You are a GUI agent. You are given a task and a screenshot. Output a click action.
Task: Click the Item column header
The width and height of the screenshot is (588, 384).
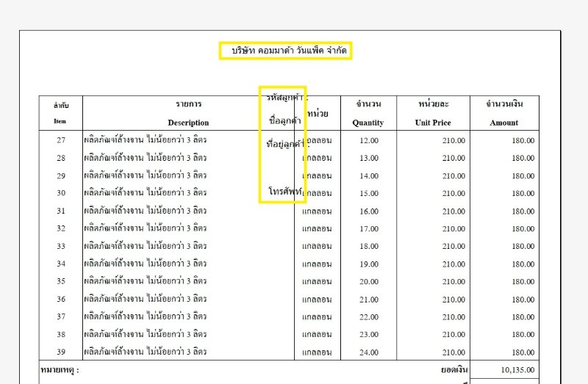click(x=61, y=121)
